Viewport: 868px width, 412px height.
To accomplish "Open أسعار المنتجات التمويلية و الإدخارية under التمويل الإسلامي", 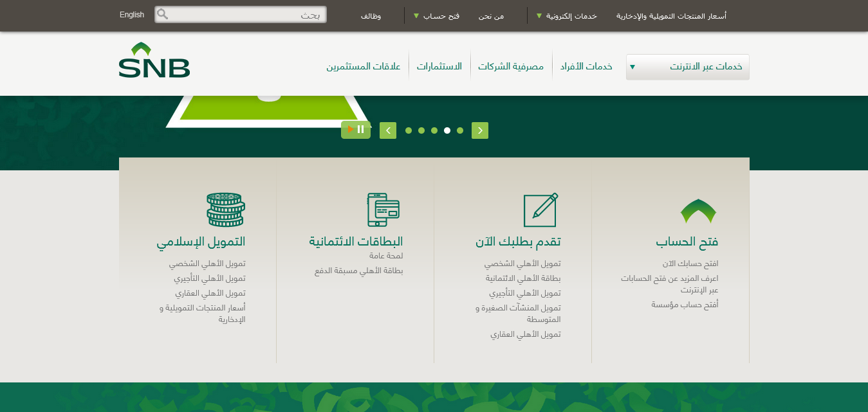I will [203, 314].
